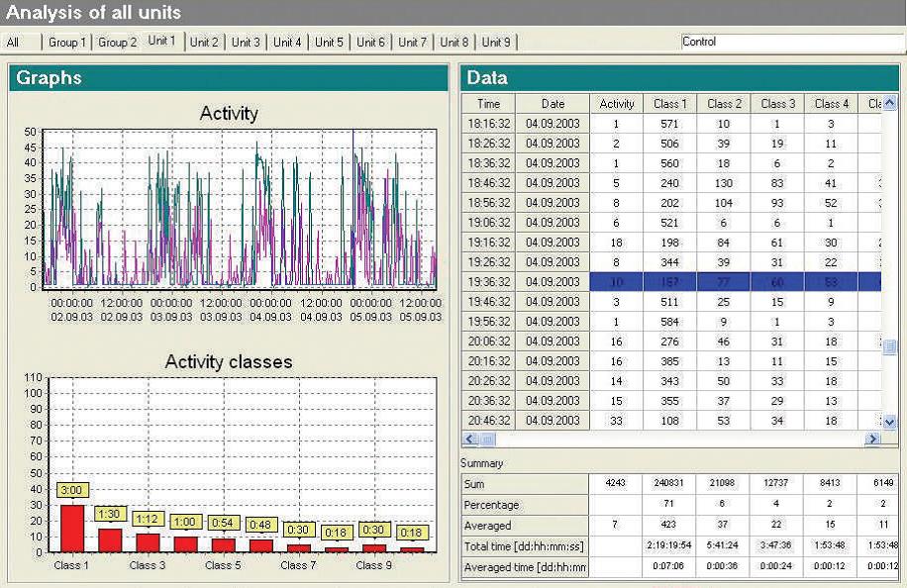Screen dimensions: 907x588
Task: Click the time cell 20:06:32
Action: click(489, 342)
